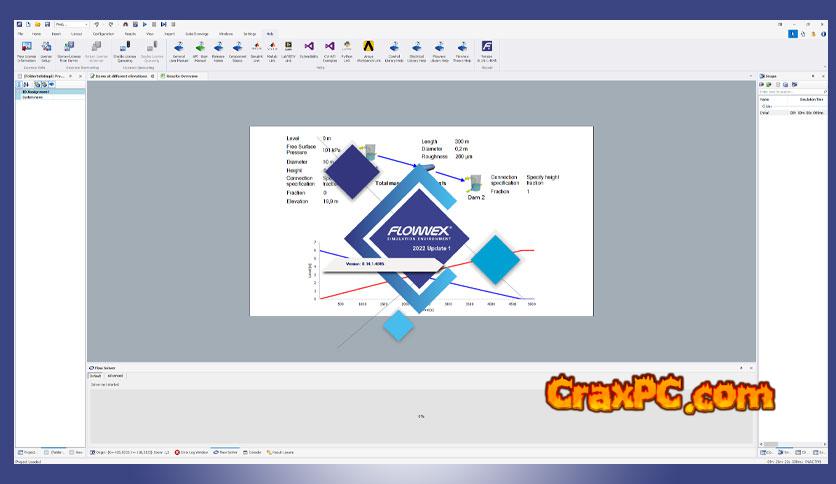The width and height of the screenshot is (836, 484).
Task: Pin the right side panel
Action: [813, 76]
